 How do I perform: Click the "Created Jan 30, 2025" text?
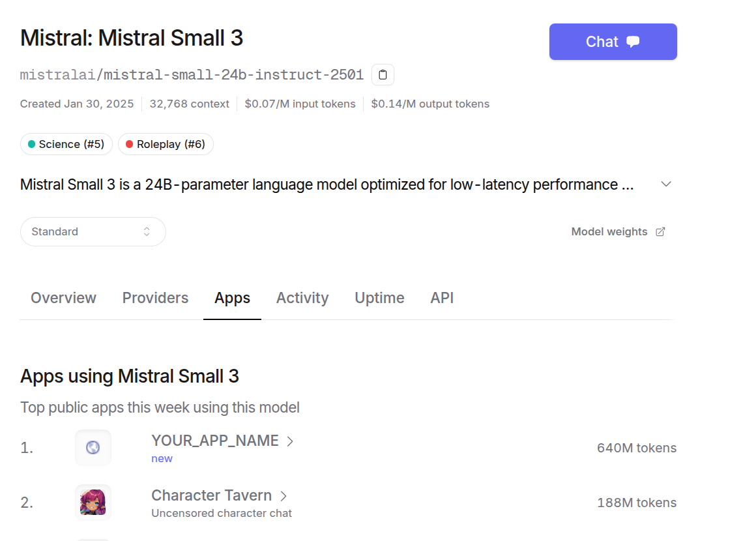click(x=77, y=104)
